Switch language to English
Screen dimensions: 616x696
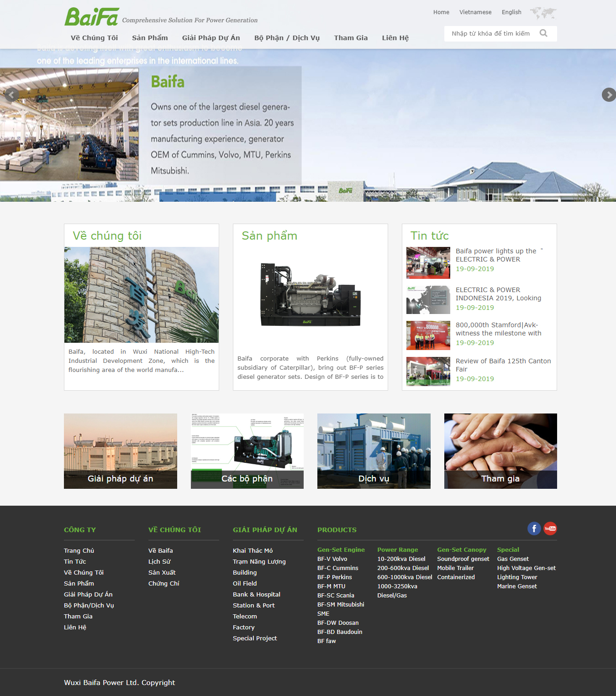(511, 12)
